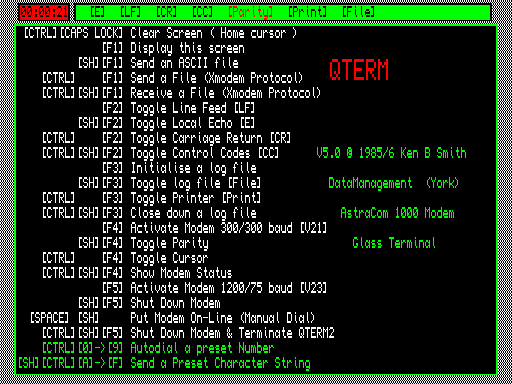Screen dimensions: 512x384
Task: Click 'Glass Terminal' text
Action: pyautogui.click(x=394, y=243)
